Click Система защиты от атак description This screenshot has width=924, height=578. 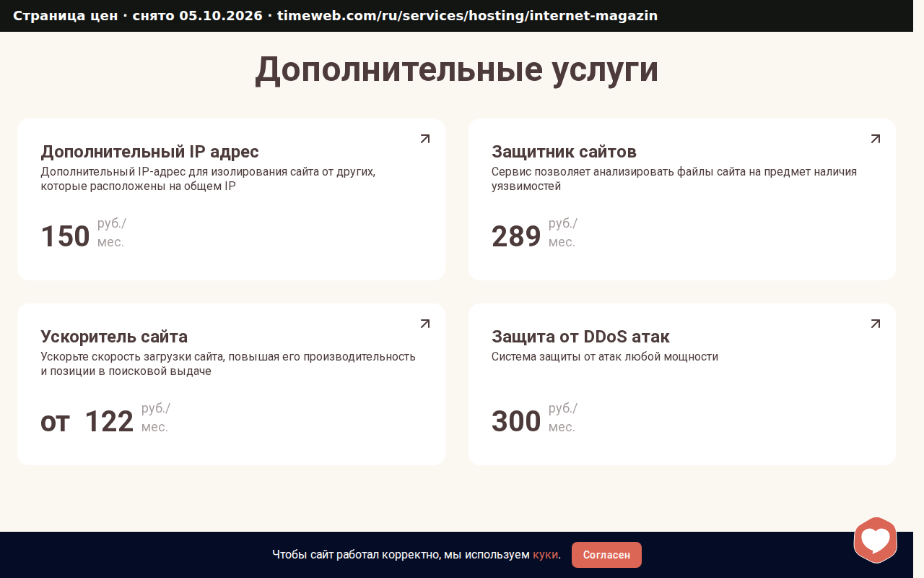point(605,357)
